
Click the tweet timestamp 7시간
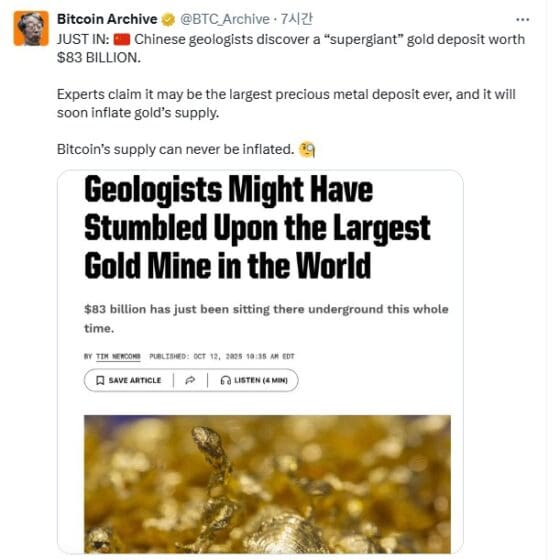[x=296, y=19]
